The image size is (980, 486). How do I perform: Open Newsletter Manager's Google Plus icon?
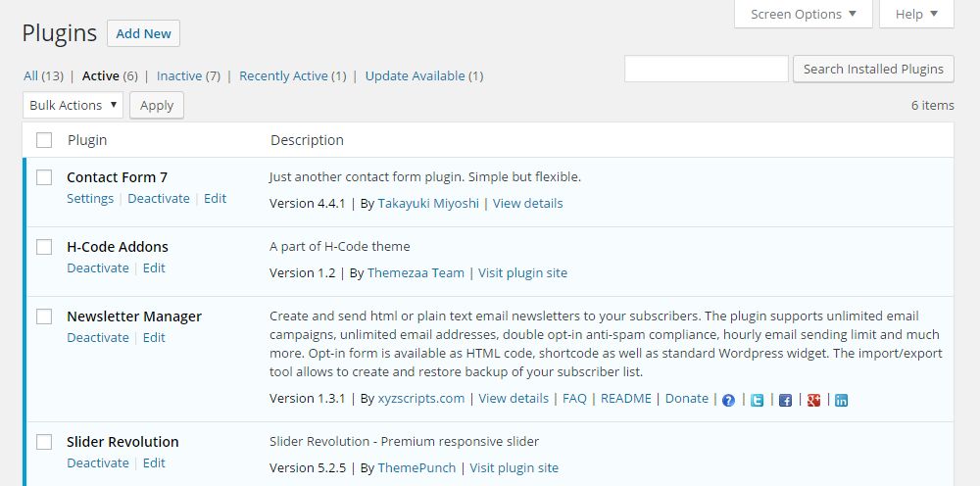tap(813, 401)
